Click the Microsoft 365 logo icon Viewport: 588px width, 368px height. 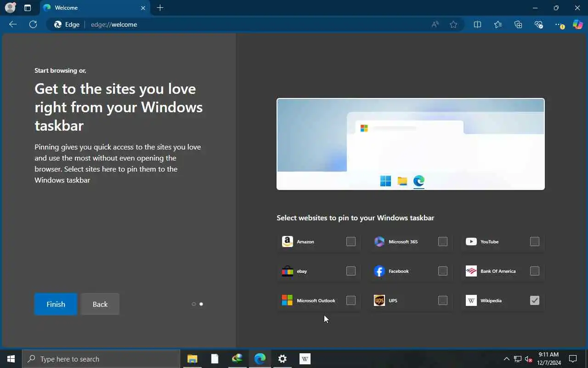379,241
